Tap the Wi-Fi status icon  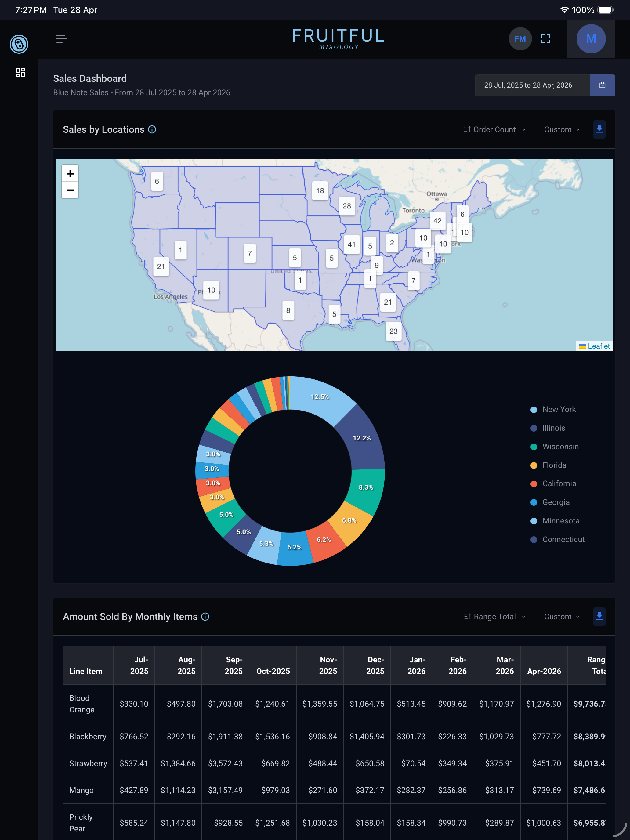click(564, 10)
